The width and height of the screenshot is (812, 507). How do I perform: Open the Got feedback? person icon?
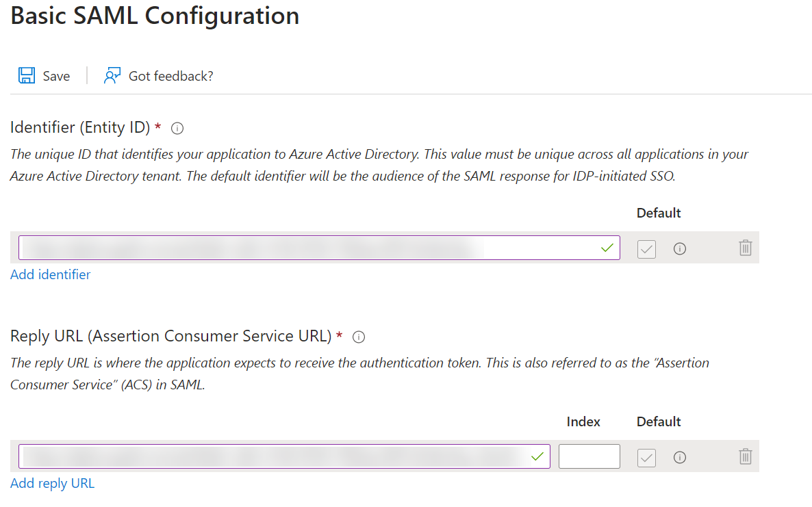[111, 75]
